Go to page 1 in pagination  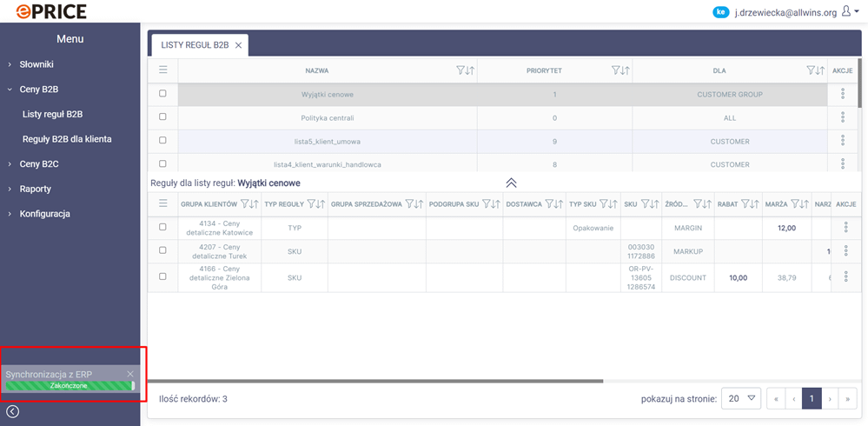point(811,398)
